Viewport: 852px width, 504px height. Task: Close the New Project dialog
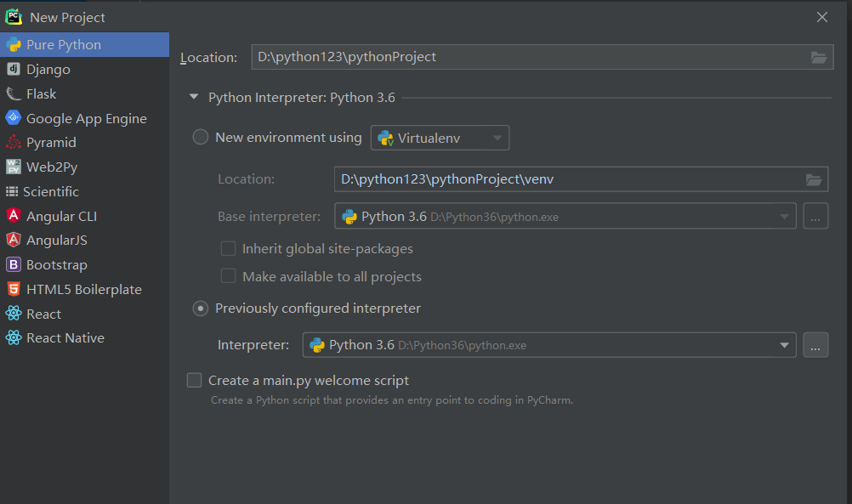coord(821,17)
